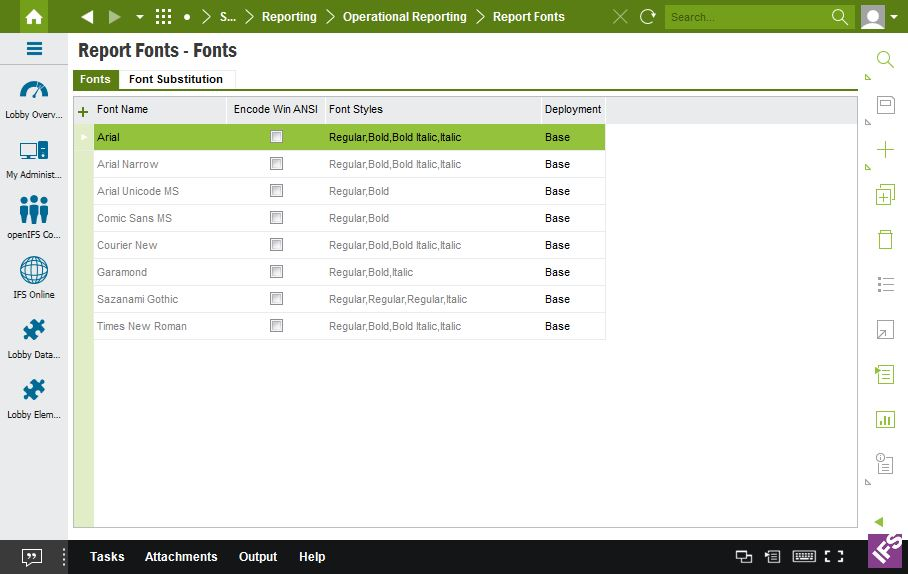Select the Arial Narrow font row
This screenshot has width=908, height=574.
(x=349, y=164)
